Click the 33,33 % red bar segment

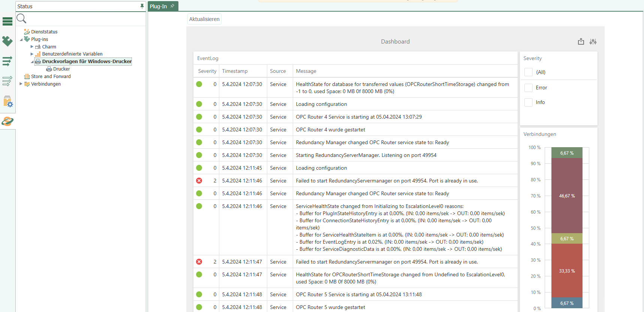tap(567, 271)
